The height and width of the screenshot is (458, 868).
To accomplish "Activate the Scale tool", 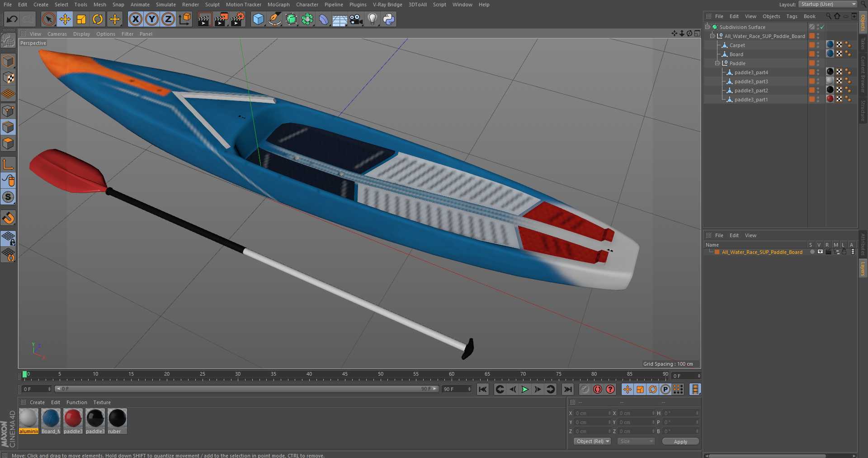I will (x=81, y=19).
